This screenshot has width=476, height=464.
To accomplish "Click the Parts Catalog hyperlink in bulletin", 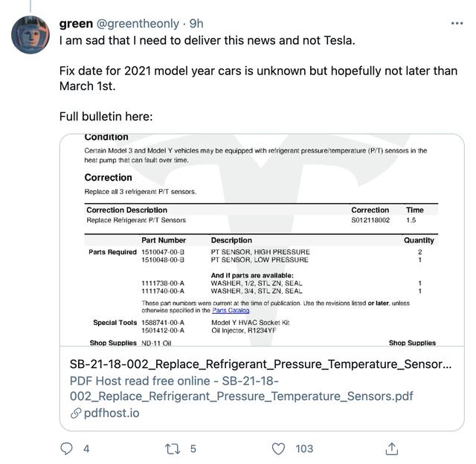I will pos(231,310).
